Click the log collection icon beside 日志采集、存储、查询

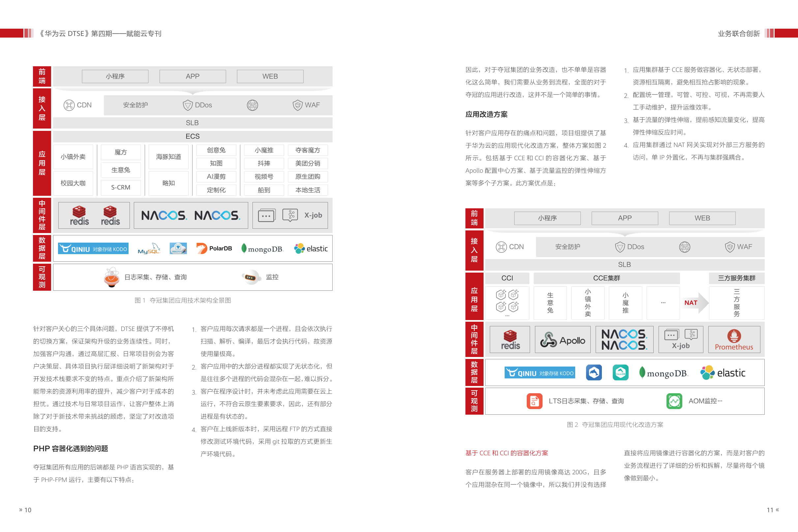[112, 277]
